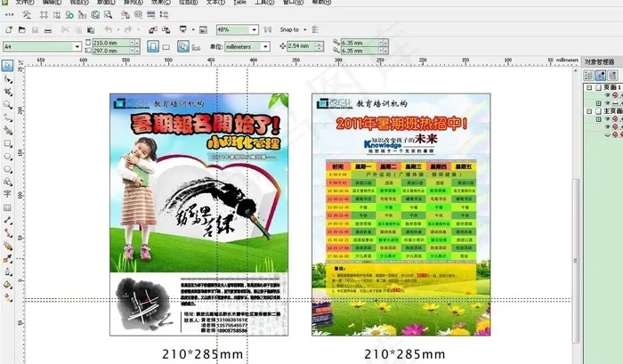
Task: Switch page to landscape orientation
Action: (x=166, y=45)
